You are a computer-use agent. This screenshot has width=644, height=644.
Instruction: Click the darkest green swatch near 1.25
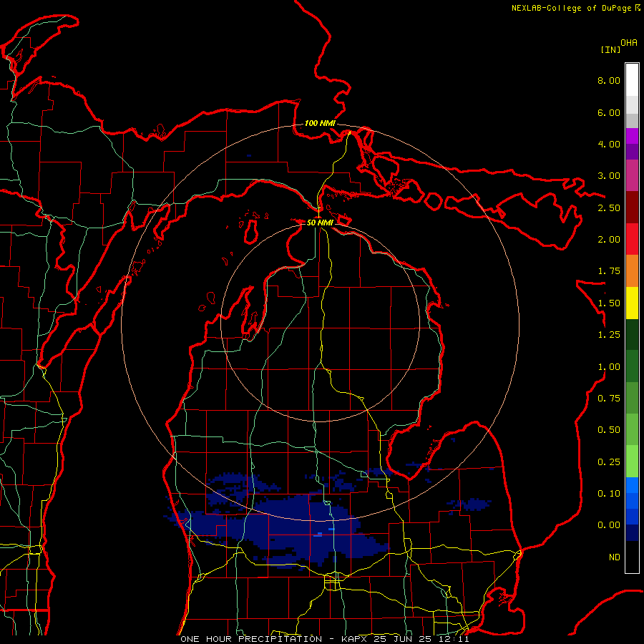632,334
